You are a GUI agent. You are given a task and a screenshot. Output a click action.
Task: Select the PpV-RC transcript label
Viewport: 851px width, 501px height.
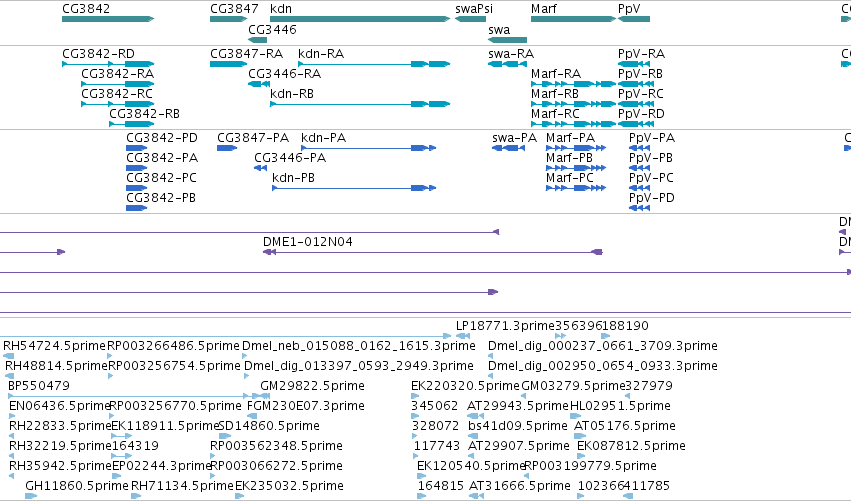pos(640,94)
